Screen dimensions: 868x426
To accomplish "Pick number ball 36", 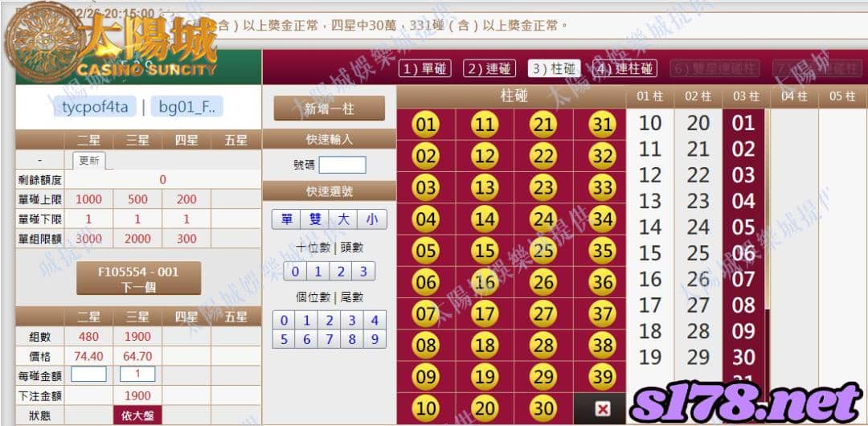I will click(x=602, y=282).
